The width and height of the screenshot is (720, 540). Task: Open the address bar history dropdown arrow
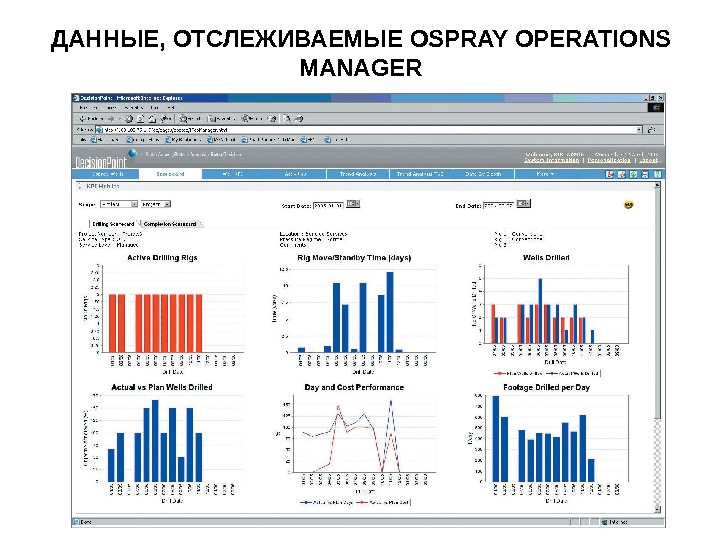[640, 130]
